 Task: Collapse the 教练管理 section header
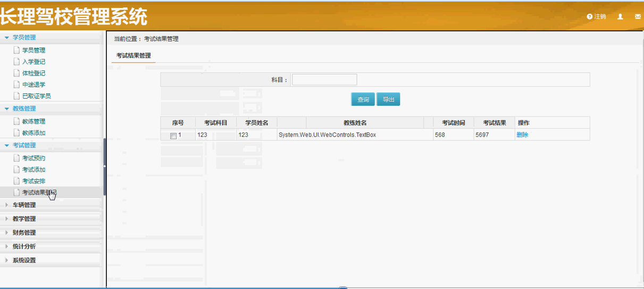[51, 108]
